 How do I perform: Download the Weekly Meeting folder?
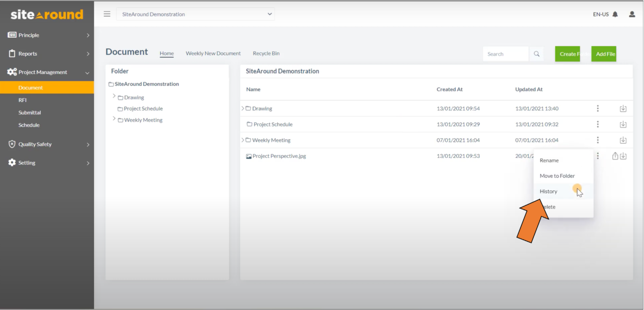click(x=623, y=140)
